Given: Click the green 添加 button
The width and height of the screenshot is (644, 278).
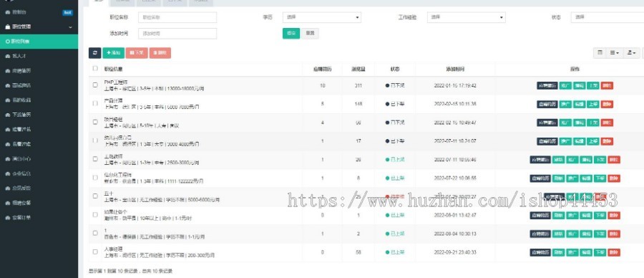Looking at the screenshot, I should point(113,52).
